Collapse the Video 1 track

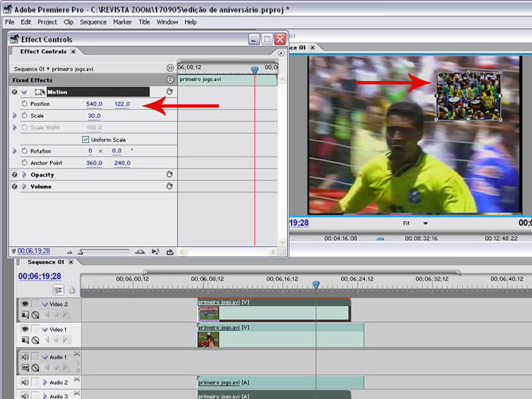point(45,330)
